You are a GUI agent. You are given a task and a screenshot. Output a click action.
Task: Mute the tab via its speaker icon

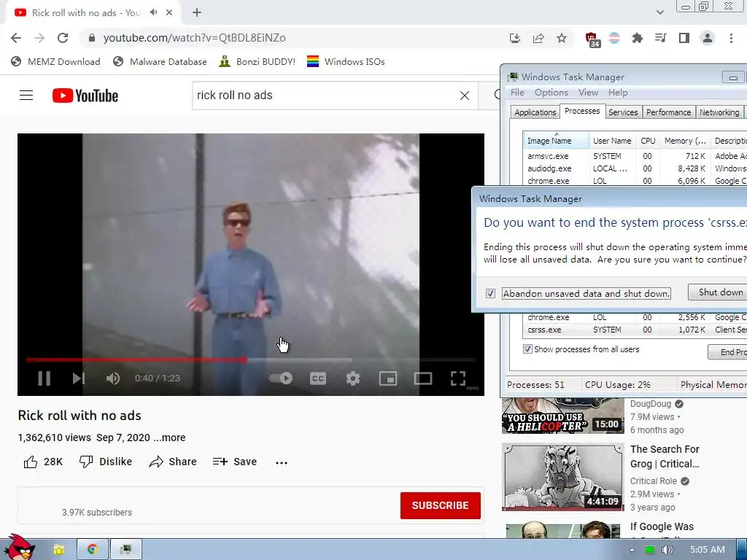(153, 12)
